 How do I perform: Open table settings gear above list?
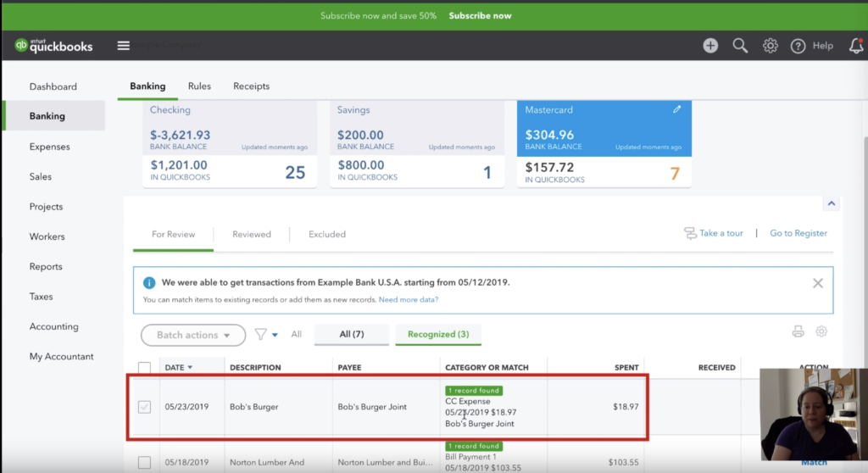(x=821, y=331)
